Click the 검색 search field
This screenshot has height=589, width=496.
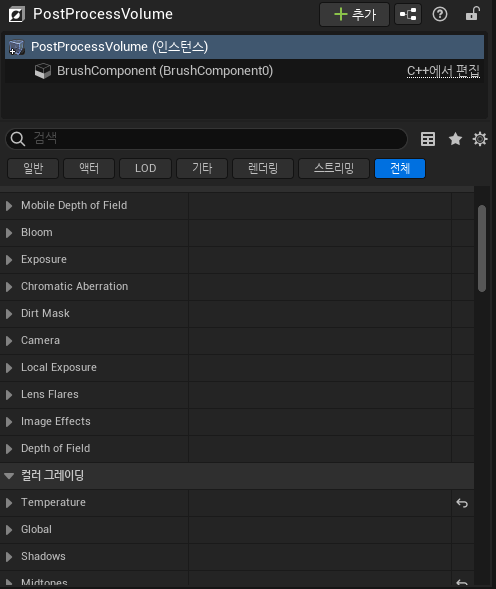pos(207,139)
